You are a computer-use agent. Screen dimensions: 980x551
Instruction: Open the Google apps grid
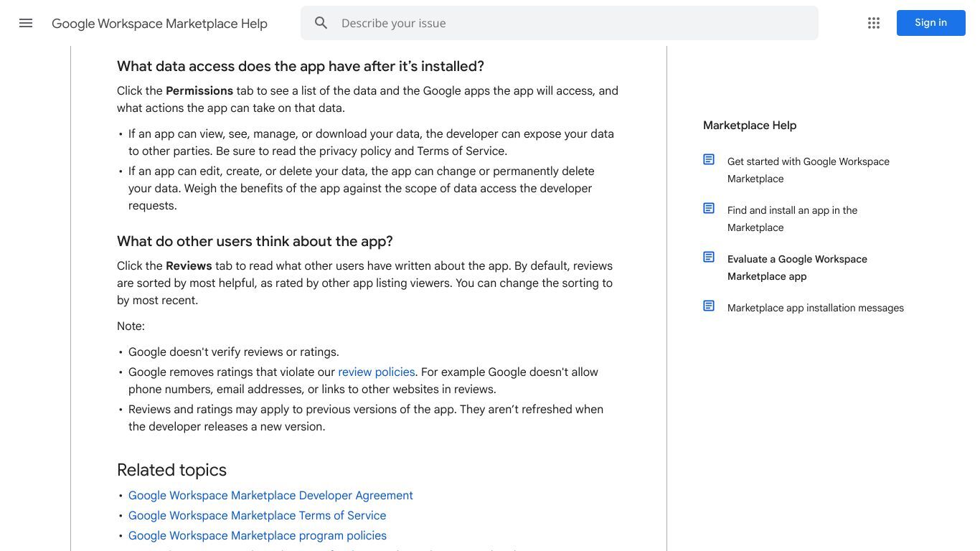point(874,23)
